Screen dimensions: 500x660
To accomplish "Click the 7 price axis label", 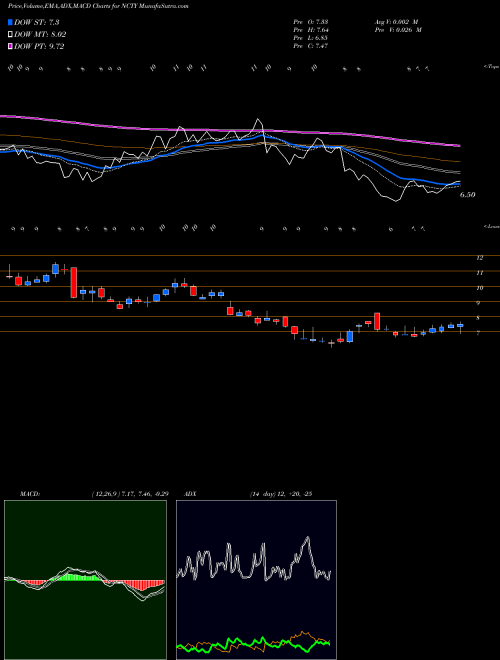I will (x=479, y=333).
